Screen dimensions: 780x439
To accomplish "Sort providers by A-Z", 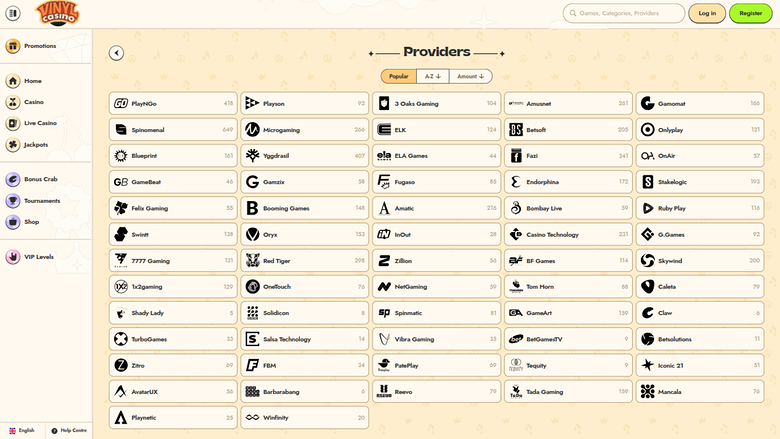I will (432, 76).
